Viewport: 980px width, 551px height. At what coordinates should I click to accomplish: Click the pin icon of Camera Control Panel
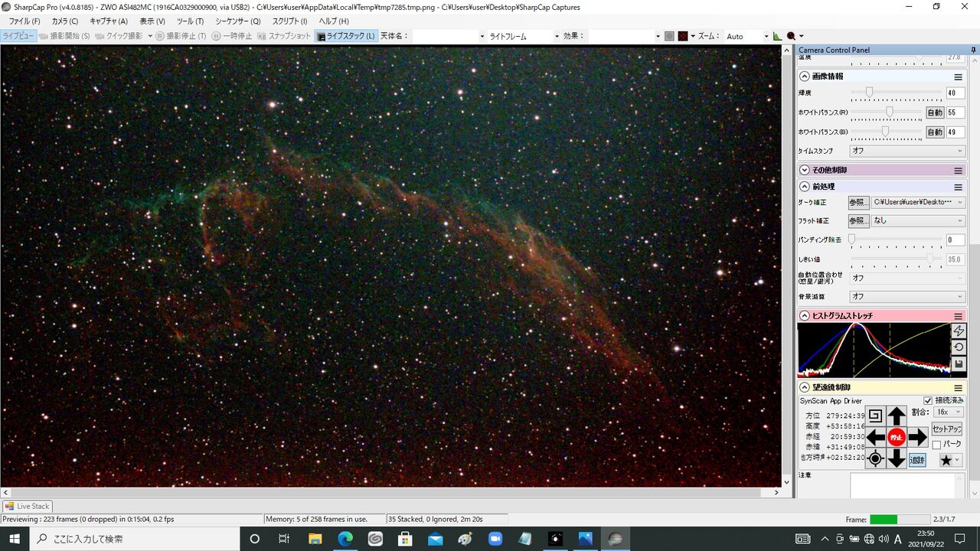(974, 51)
